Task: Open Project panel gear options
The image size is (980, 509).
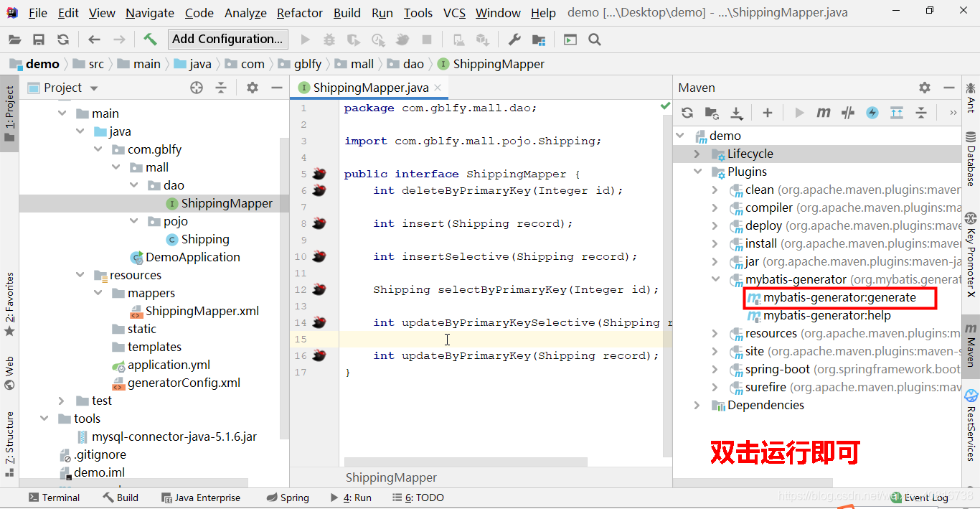Action: point(253,88)
